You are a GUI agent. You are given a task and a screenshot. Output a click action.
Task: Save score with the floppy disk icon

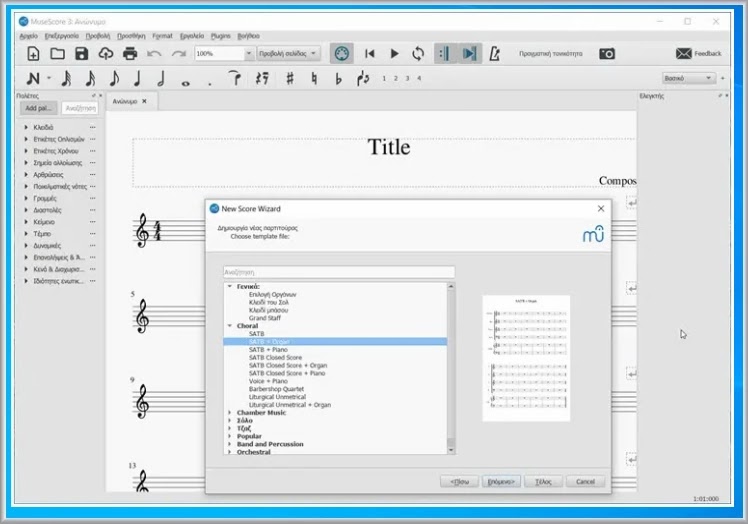[82, 53]
